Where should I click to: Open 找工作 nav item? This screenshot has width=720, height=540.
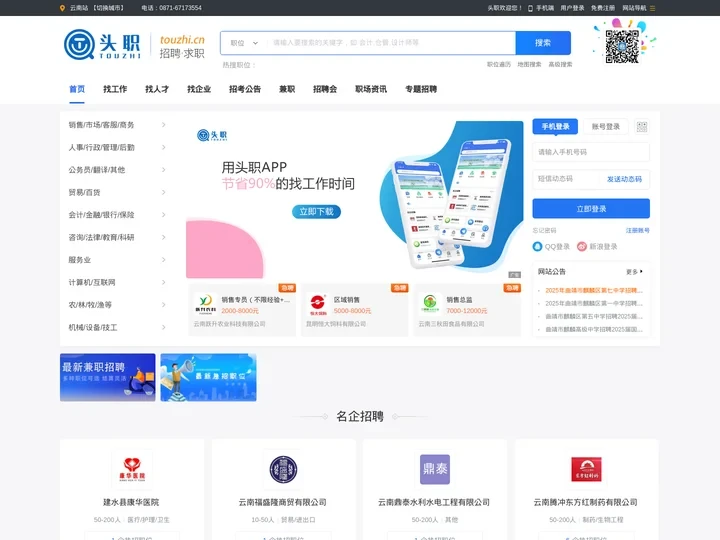pyautogui.click(x=115, y=89)
